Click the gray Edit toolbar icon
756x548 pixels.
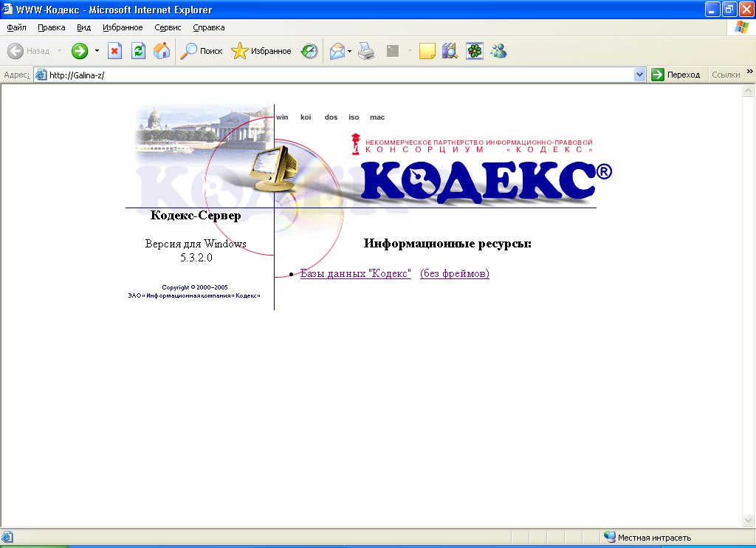pyautogui.click(x=393, y=51)
